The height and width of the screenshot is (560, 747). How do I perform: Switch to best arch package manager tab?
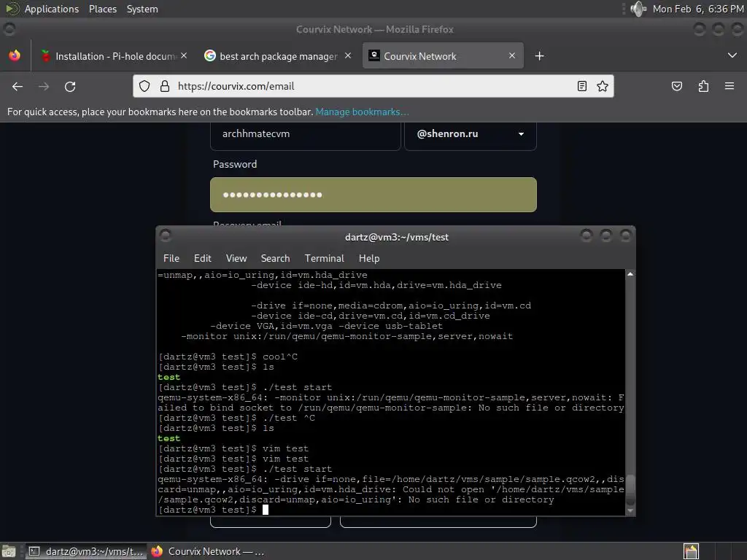pos(279,55)
